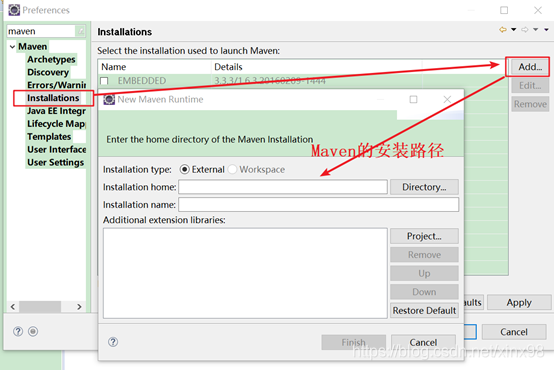Click the Add... installation button
This screenshot has height=370, width=554.
click(x=530, y=67)
